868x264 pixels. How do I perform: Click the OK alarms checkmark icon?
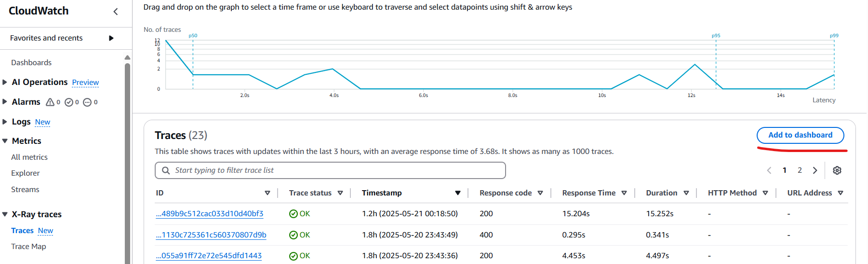click(69, 102)
